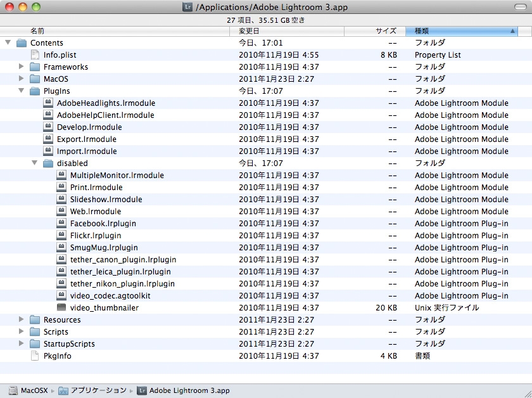Select the video_thumbnailer file name
The height and width of the screenshot is (398, 532).
pos(104,308)
